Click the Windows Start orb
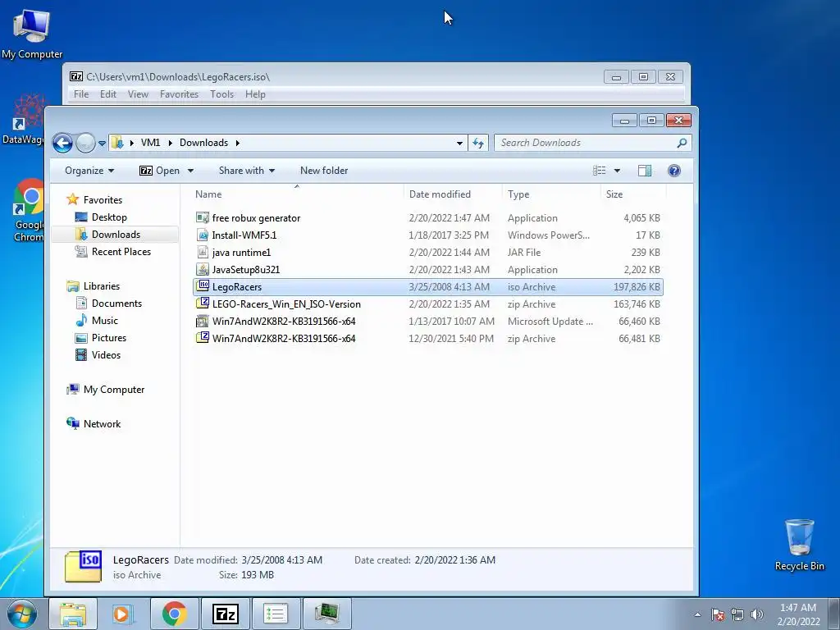 22,614
